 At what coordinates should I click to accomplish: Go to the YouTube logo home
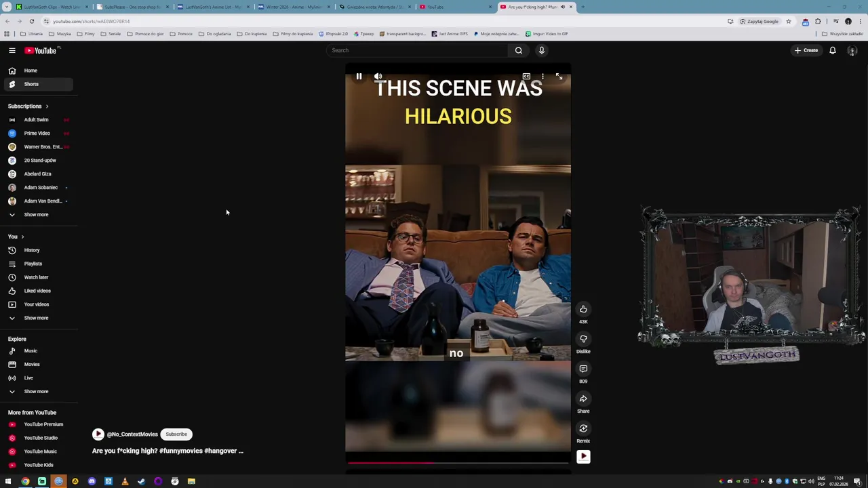point(42,50)
